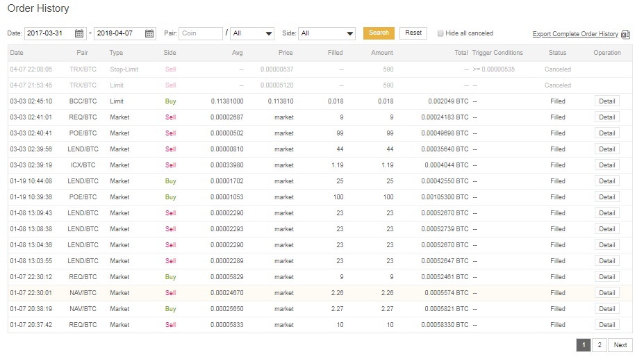Screen dimensions: 644x359
Task: Click total 0.00058330 BTC
Action: click(445, 325)
